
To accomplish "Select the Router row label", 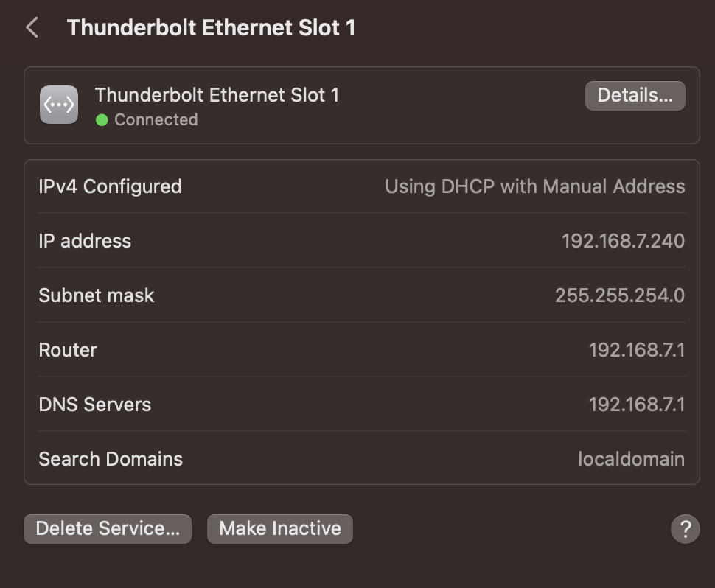I will (x=68, y=350).
